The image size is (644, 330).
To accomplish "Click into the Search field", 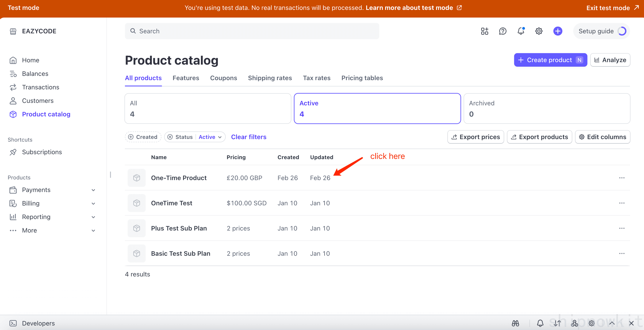I will pos(252,31).
